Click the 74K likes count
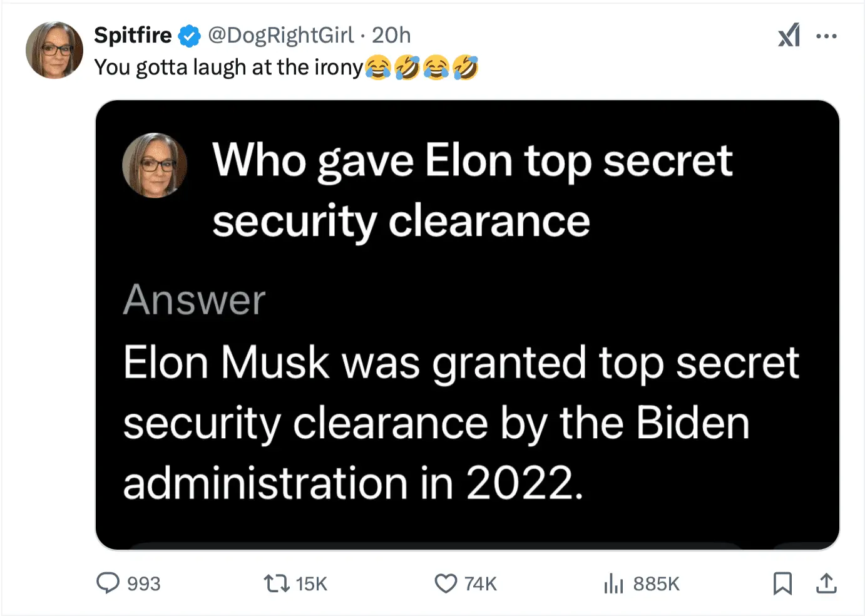This screenshot has height=616, width=865. [x=481, y=584]
